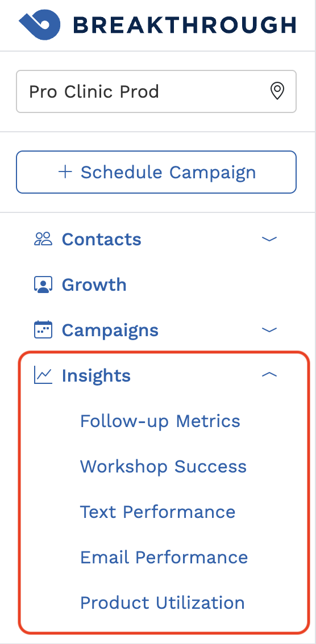Open the Product Utilization page
This screenshot has width=316, height=644.
tap(163, 603)
